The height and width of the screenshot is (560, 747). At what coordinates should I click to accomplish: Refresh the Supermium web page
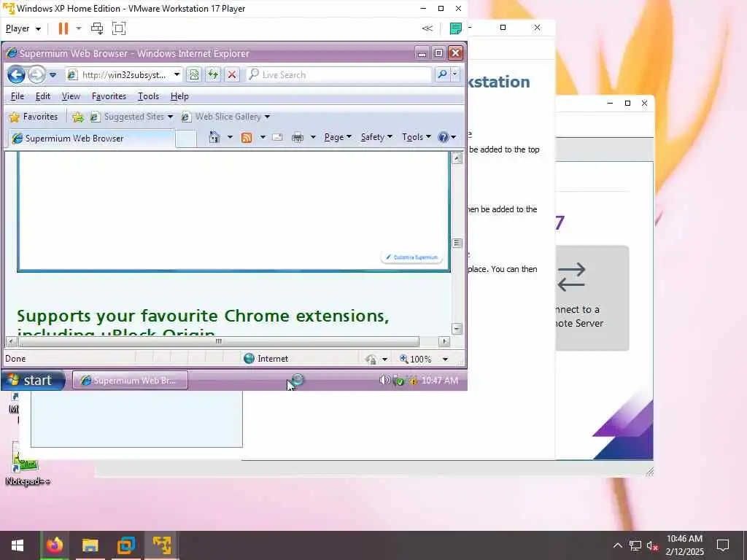(212, 75)
